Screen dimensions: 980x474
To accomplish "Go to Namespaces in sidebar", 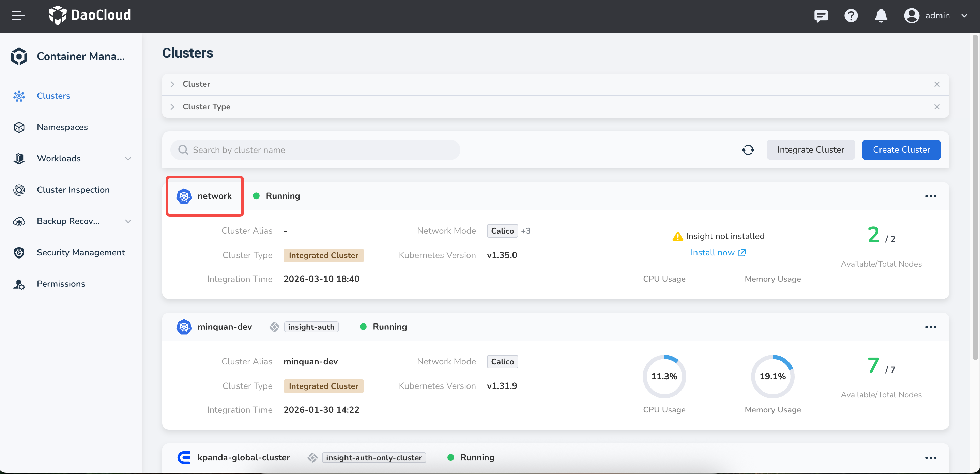I will (62, 127).
